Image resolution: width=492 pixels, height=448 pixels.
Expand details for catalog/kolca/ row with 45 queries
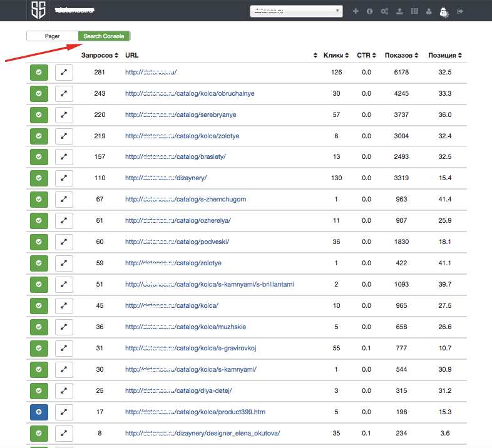coord(64,306)
